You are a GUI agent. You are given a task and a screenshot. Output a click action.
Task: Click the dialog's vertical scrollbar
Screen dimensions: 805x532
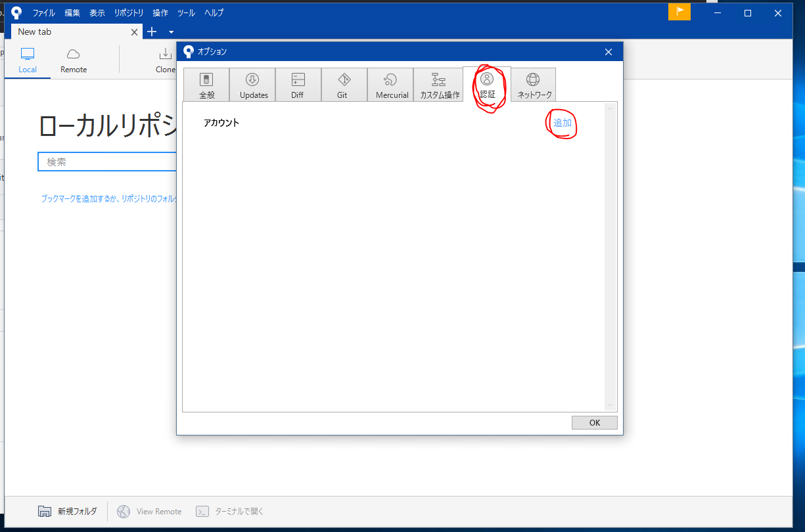610,256
